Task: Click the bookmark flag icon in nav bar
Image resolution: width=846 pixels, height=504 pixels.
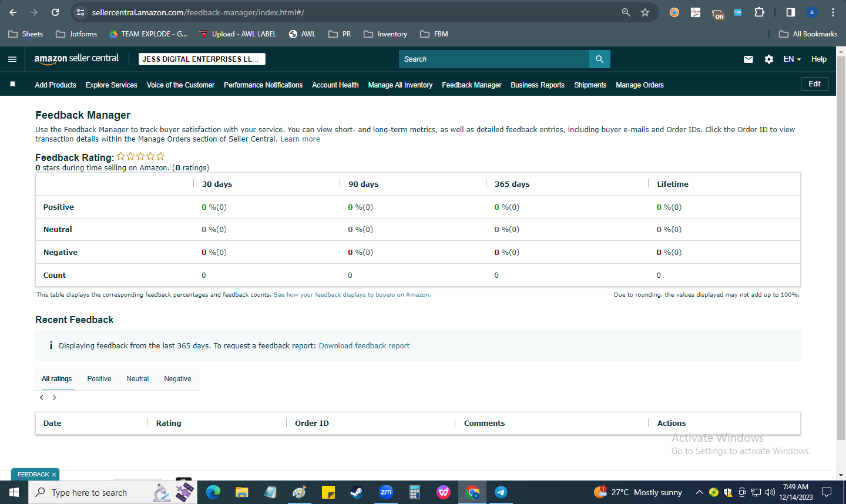Action: click(12, 85)
